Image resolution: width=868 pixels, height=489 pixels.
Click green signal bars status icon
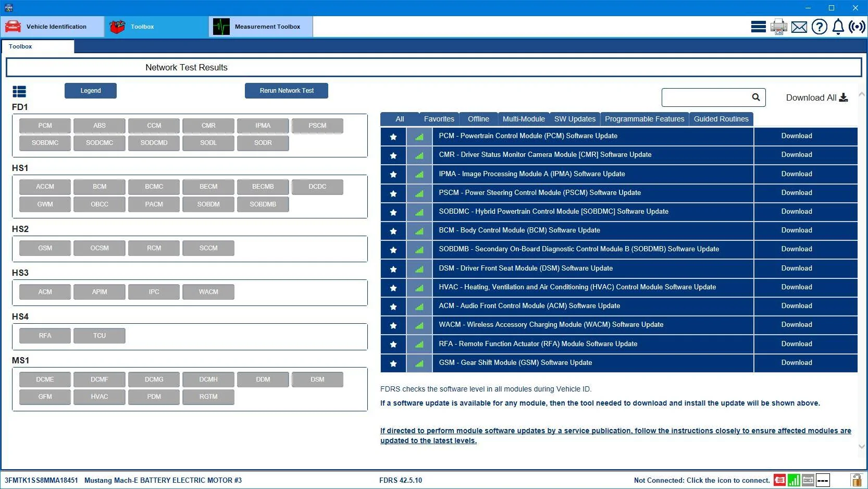coord(793,480)
